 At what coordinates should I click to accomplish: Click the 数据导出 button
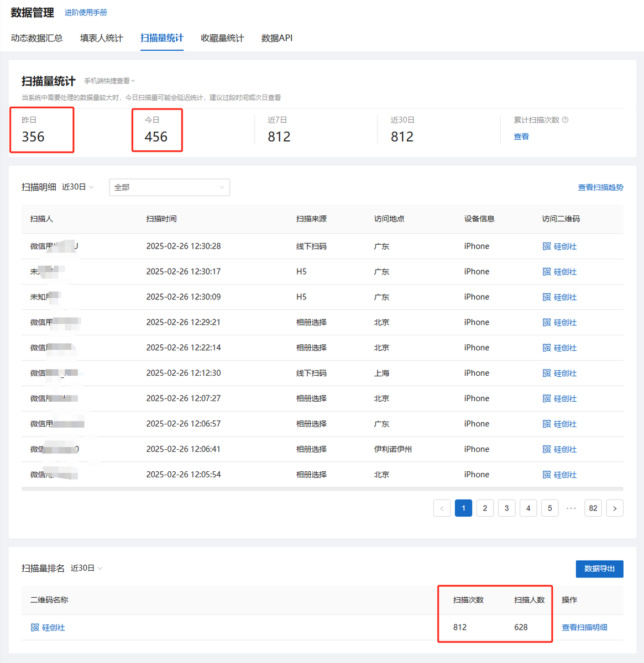click(x=600, y=569)
